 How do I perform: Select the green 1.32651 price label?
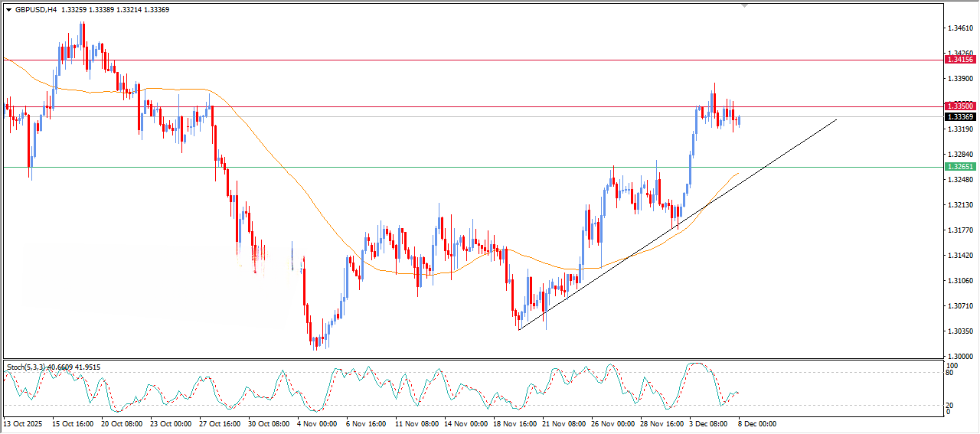point(960,167)
